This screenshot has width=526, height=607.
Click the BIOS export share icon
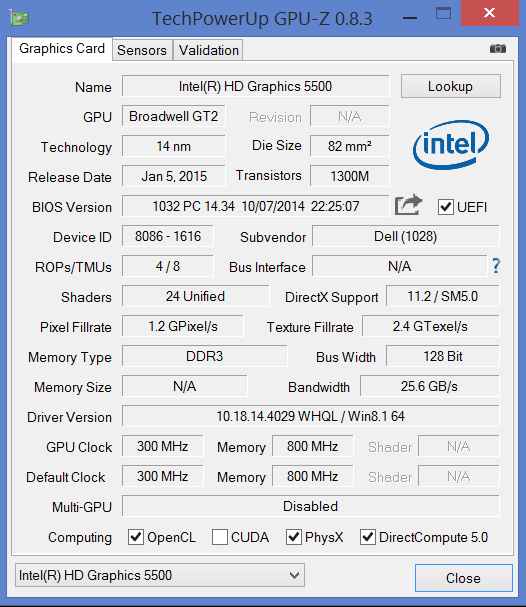click(x=408, y=205)
